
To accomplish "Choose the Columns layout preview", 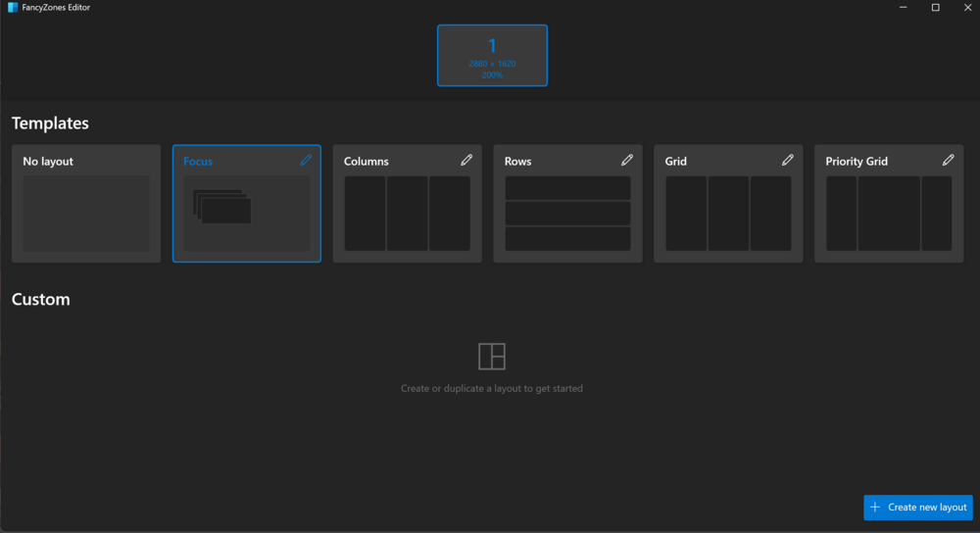I will point(408,213).
